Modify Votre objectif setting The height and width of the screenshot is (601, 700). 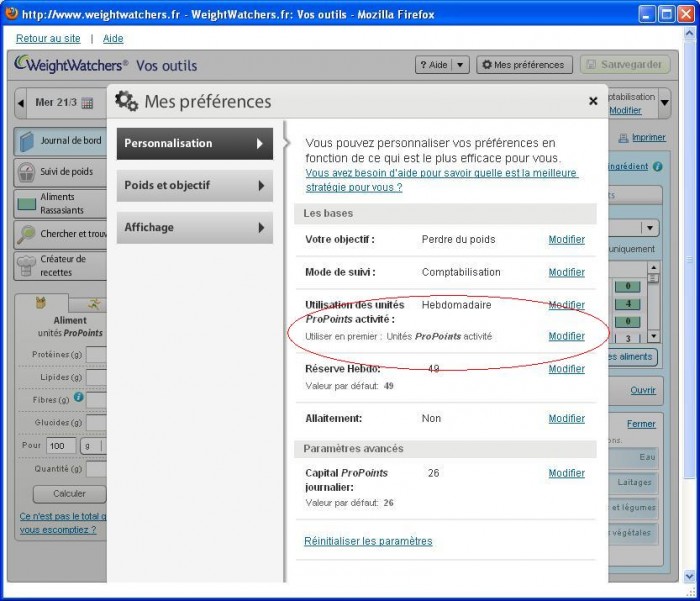(x=567, y=240)
